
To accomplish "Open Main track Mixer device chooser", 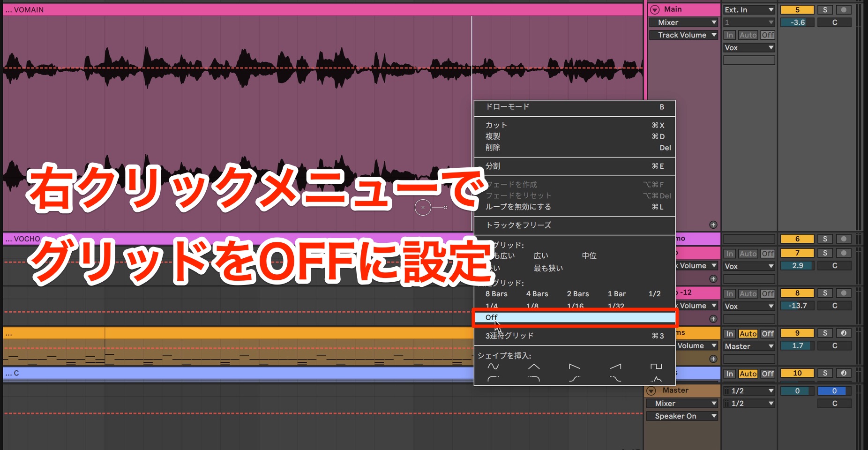I will (683, 22).
